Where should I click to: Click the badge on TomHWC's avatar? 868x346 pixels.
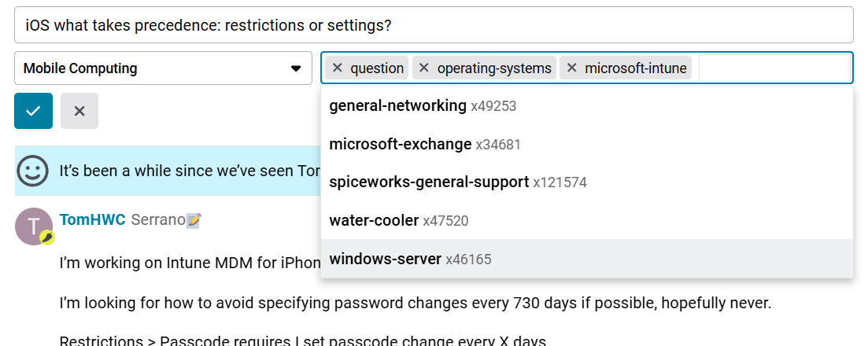pos(47,237)
